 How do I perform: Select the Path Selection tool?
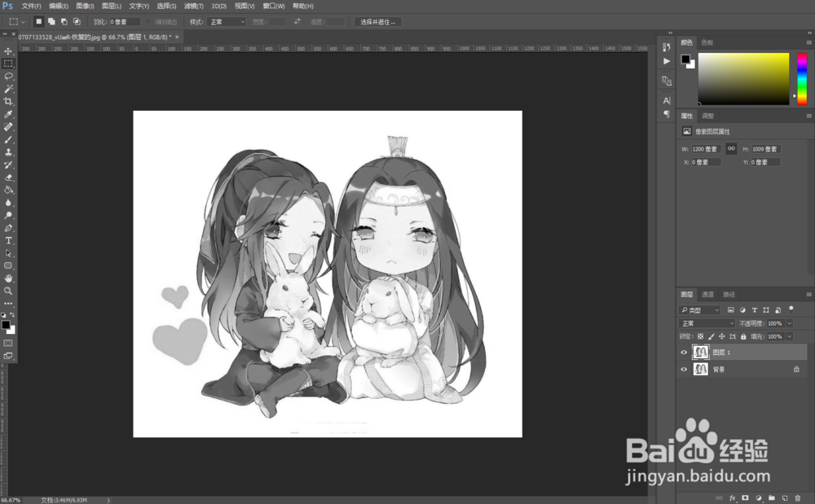click(x=8, y=253)
